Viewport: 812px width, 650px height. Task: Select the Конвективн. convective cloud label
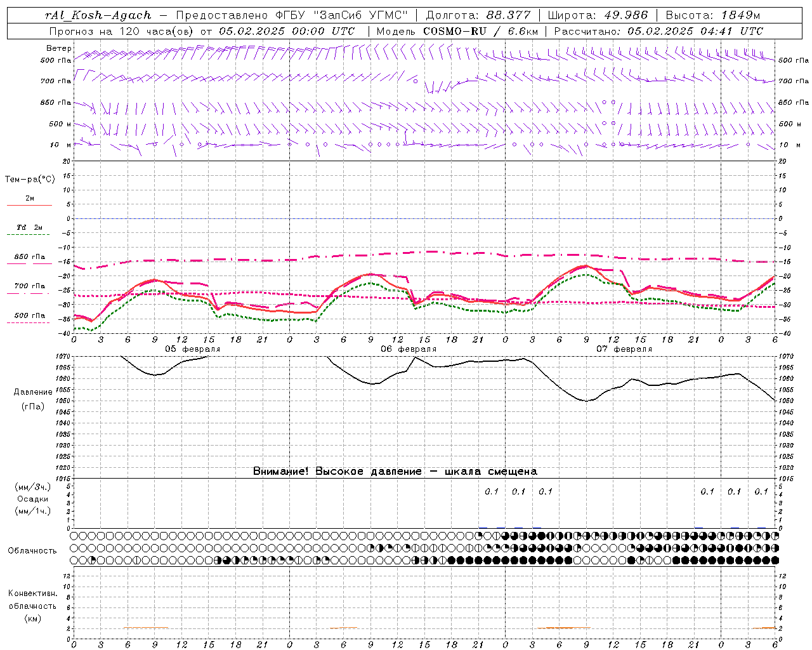33,594
